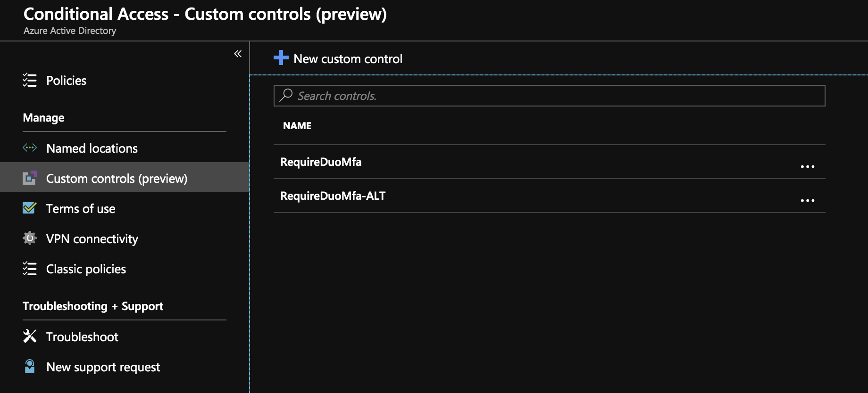Open VPN connectivity via its gear icon
The width and height of the screenshot is (868, 393).
tap(29, 238)
